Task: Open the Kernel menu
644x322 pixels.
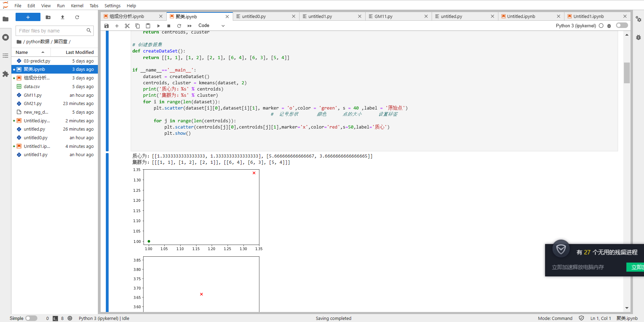Action: coord(77,6)
